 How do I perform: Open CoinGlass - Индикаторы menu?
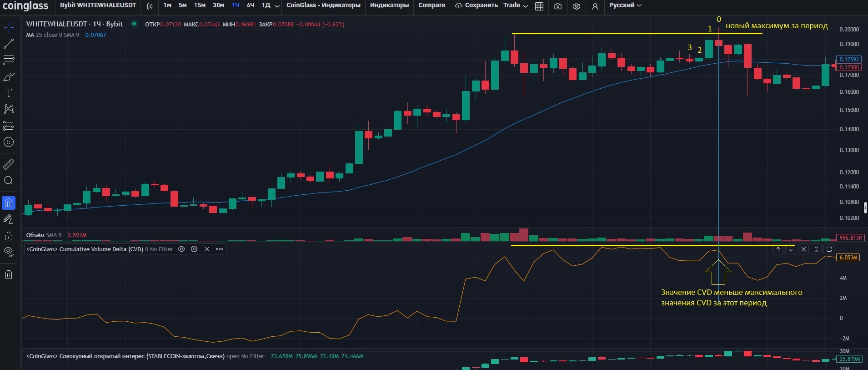coord(323,5)
